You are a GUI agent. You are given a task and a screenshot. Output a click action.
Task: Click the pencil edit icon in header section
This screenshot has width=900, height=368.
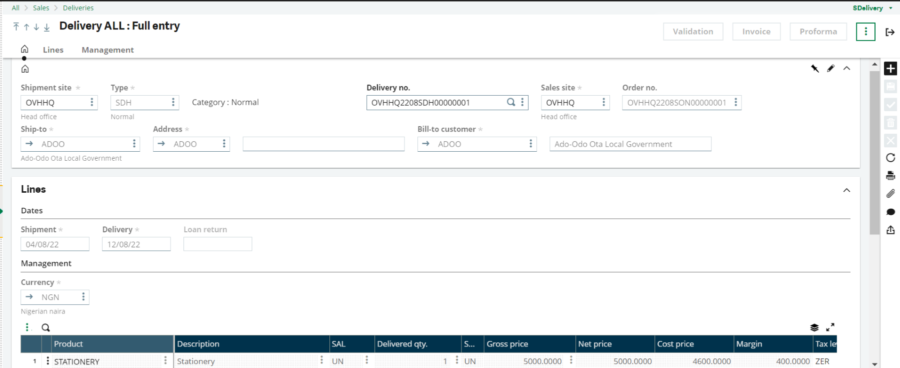click(x=831, y=68)
